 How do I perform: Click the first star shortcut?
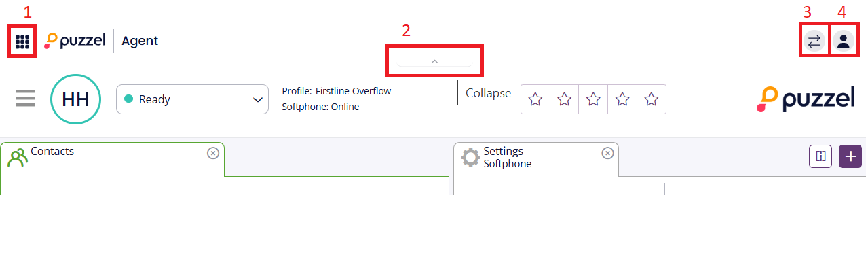pos(535,99)
